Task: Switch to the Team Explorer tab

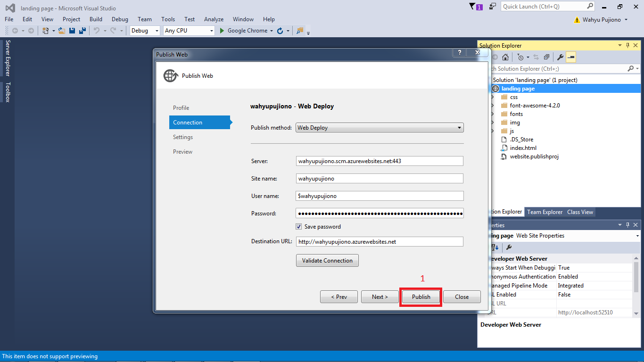Action: point(545,212)
